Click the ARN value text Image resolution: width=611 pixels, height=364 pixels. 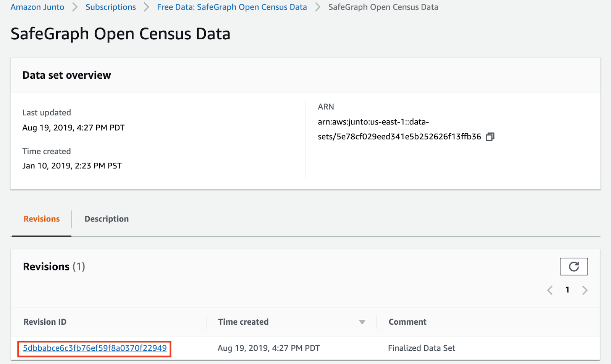[399, 136]
